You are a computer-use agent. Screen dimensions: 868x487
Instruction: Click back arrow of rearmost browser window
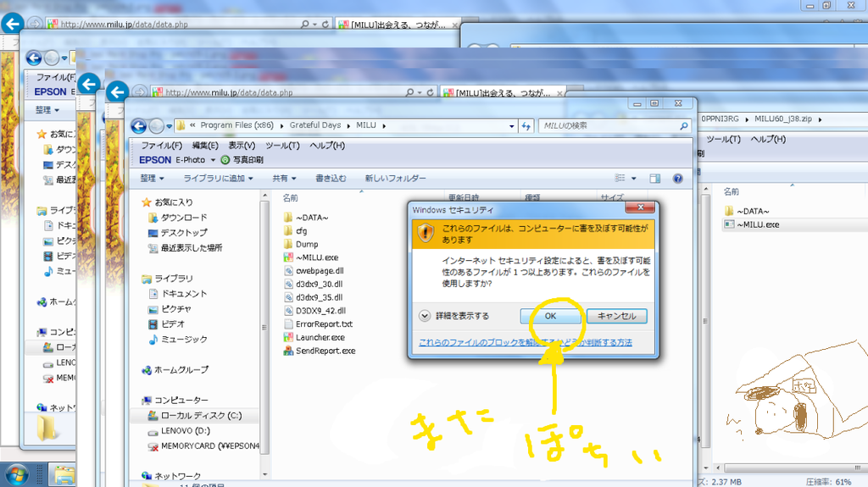click(12, 24)
